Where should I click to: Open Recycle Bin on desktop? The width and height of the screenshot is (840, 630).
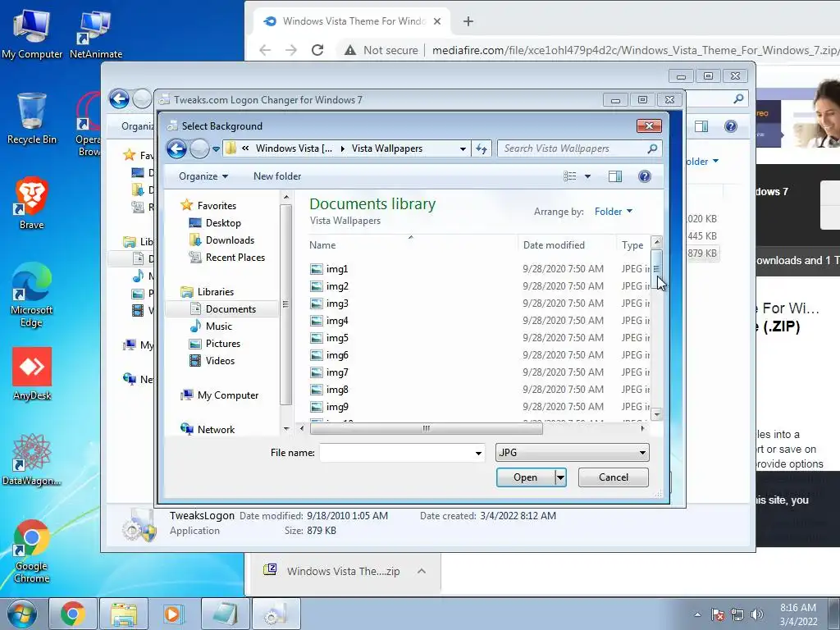click(x=32, y=118)
